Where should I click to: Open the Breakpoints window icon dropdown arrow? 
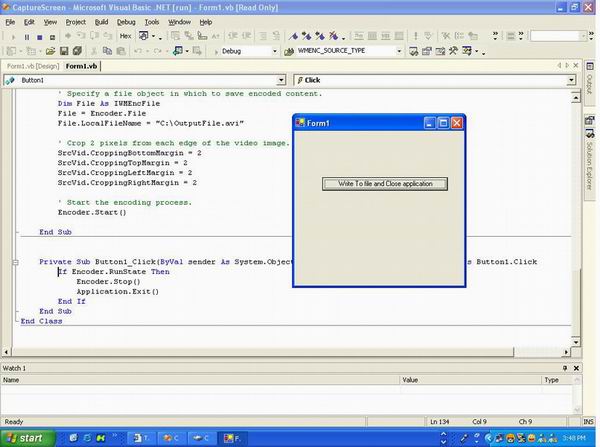153,36
